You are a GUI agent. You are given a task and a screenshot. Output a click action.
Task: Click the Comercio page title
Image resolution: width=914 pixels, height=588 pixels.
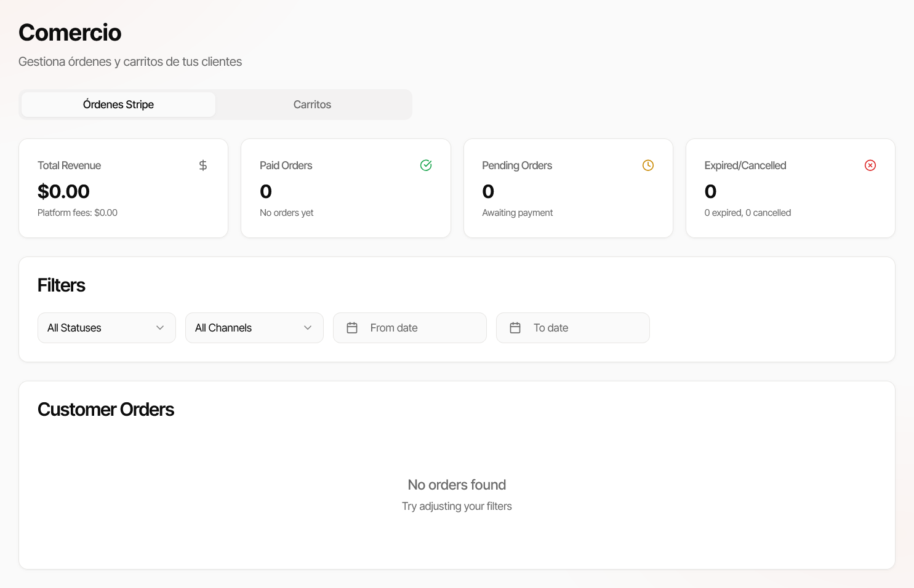[70, 33]
